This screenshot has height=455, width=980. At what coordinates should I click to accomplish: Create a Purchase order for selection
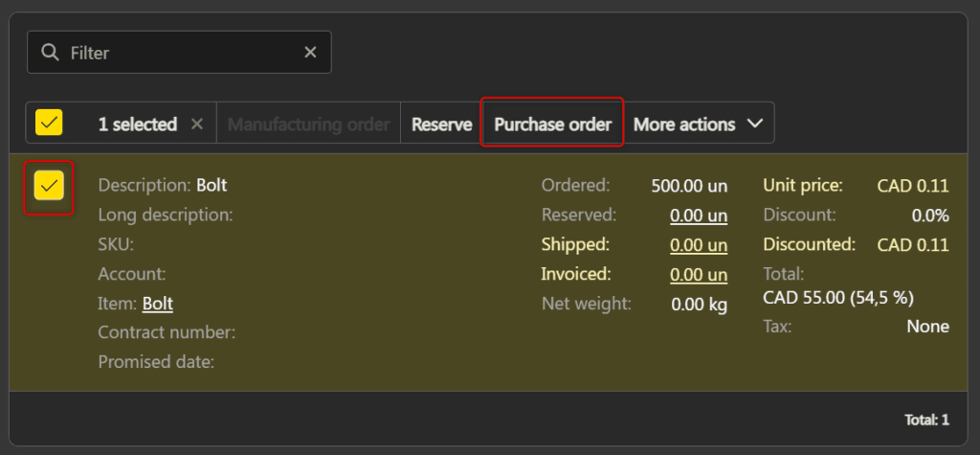pos(552,125)
